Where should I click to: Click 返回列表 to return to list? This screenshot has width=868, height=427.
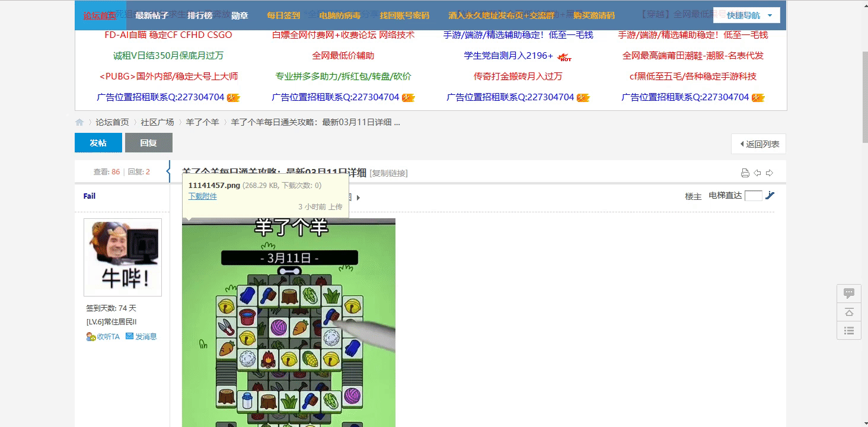[x=759, y=144]
